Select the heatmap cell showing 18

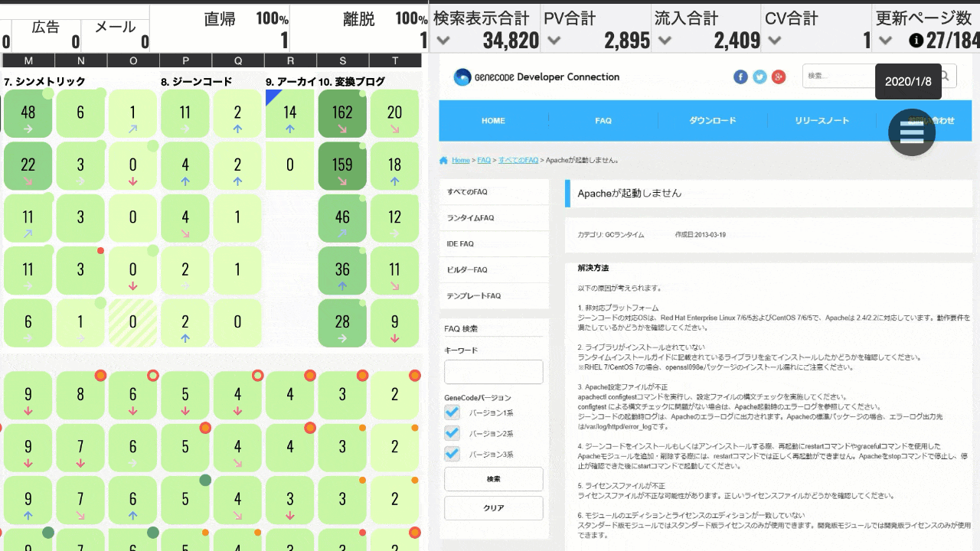coord(394,166)
